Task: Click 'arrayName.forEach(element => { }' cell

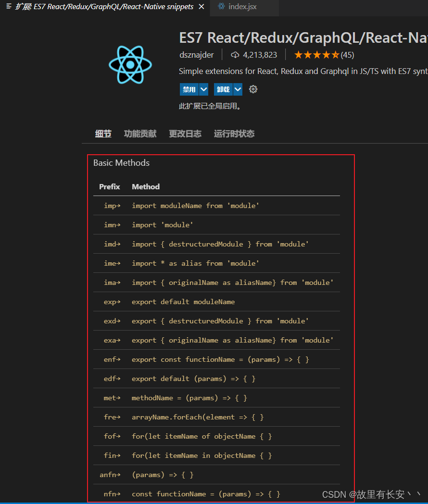Action: tap(198, 417)
